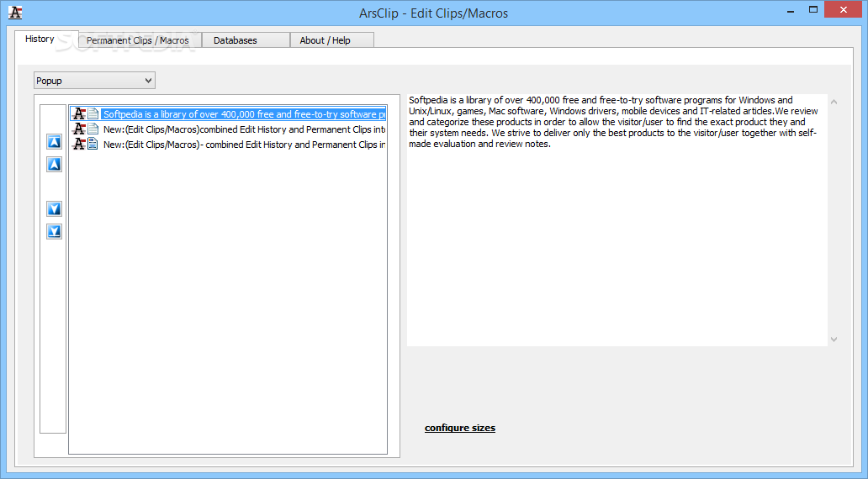
Task: Move selected clip to bottom of list
Action: (x=54, y=231)
